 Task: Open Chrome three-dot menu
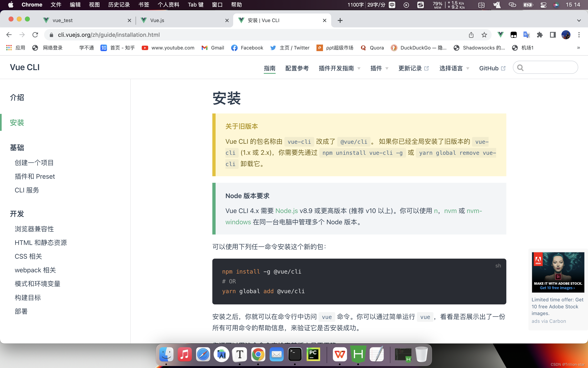[x=579, y=35]
